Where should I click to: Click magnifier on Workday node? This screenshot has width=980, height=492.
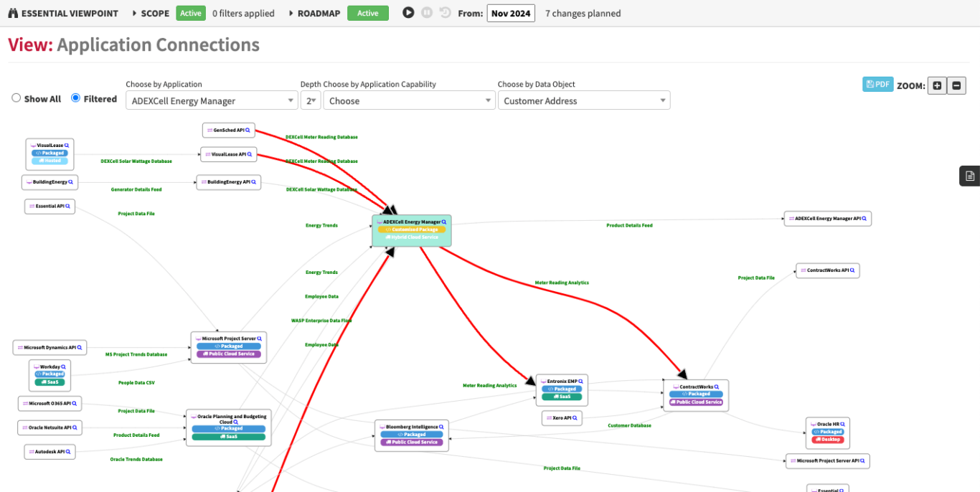[64, 366]
